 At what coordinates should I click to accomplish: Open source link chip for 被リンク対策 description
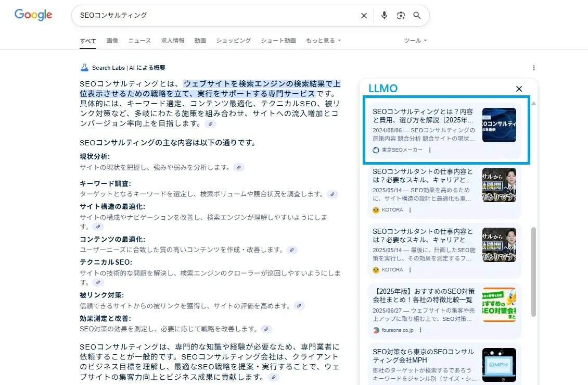point(299,306)
